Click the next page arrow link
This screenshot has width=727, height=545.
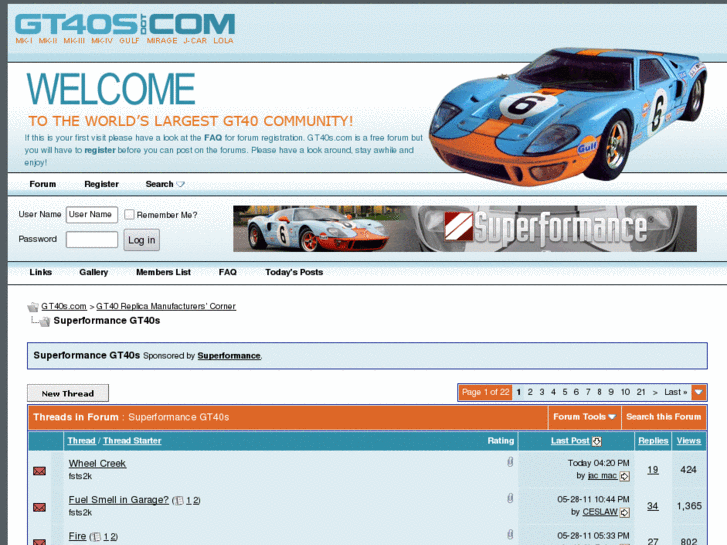pos(655,392)
